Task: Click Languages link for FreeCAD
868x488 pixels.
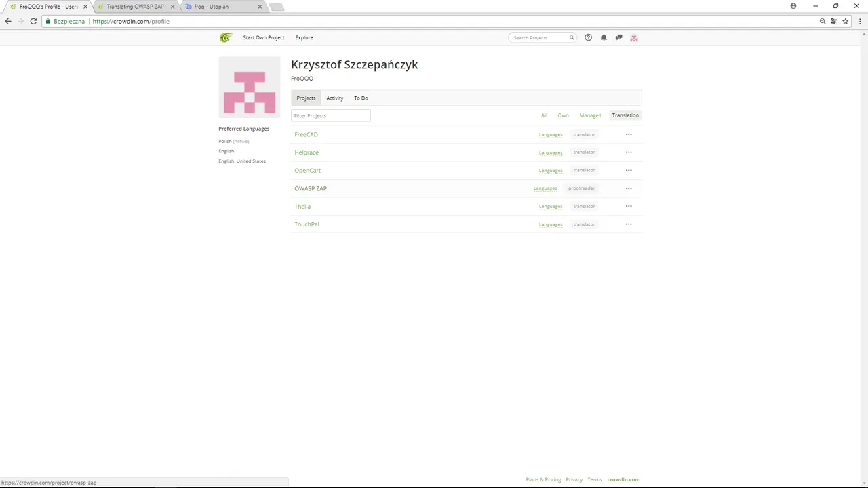Action: tap(551, 134)
